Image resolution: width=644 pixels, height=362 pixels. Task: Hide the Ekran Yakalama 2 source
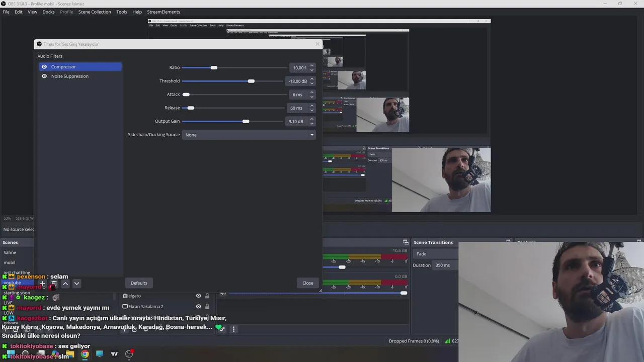(198, 306)
